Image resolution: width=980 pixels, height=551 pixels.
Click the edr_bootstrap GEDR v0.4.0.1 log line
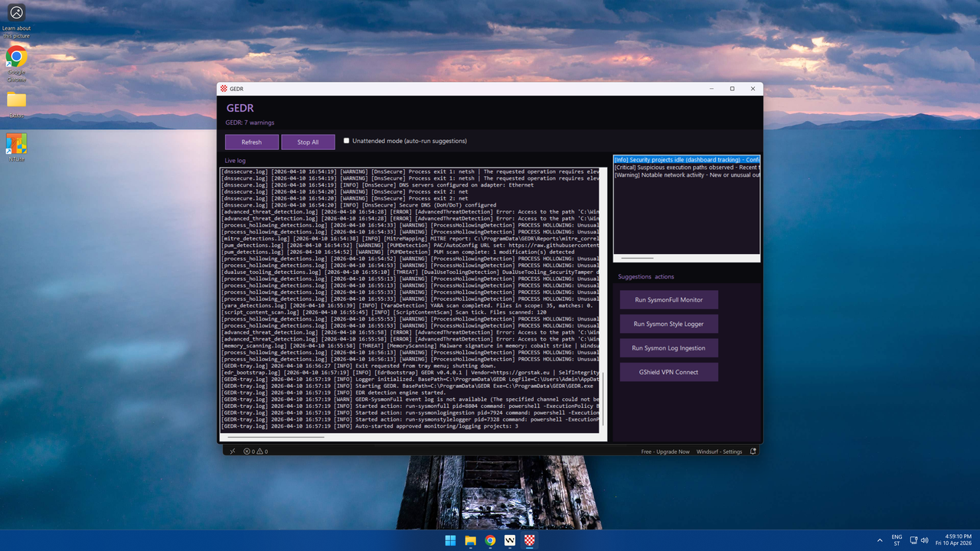coord(410,373)
